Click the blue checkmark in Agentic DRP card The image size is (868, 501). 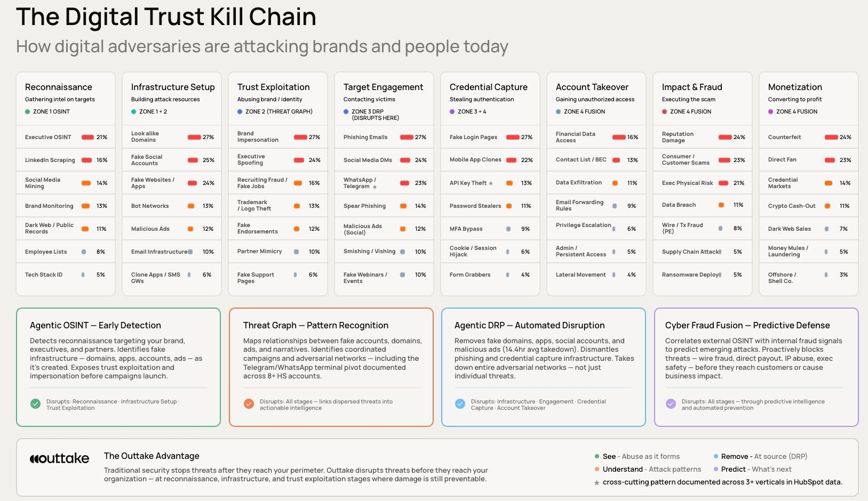click(460, 404)
